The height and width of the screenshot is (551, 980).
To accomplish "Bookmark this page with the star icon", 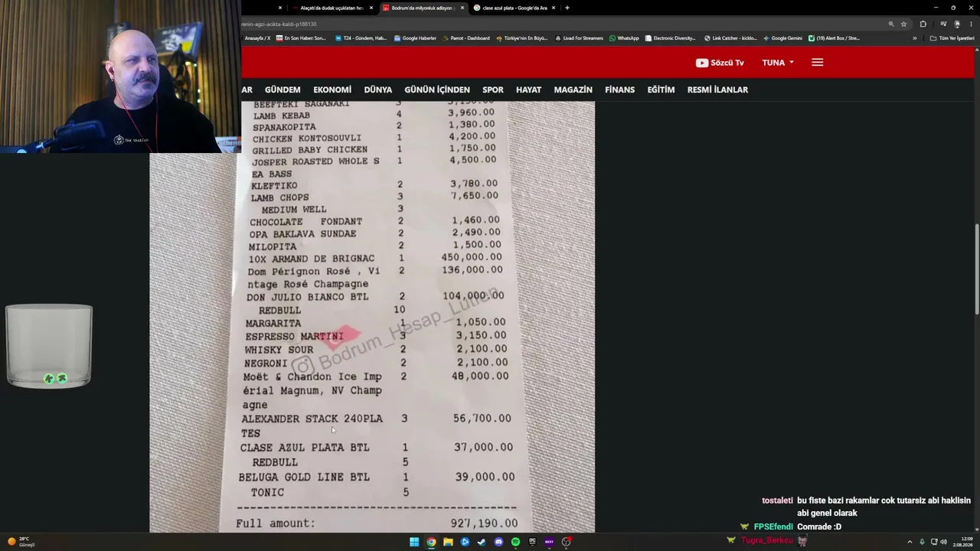I will [x=903, y=24].
